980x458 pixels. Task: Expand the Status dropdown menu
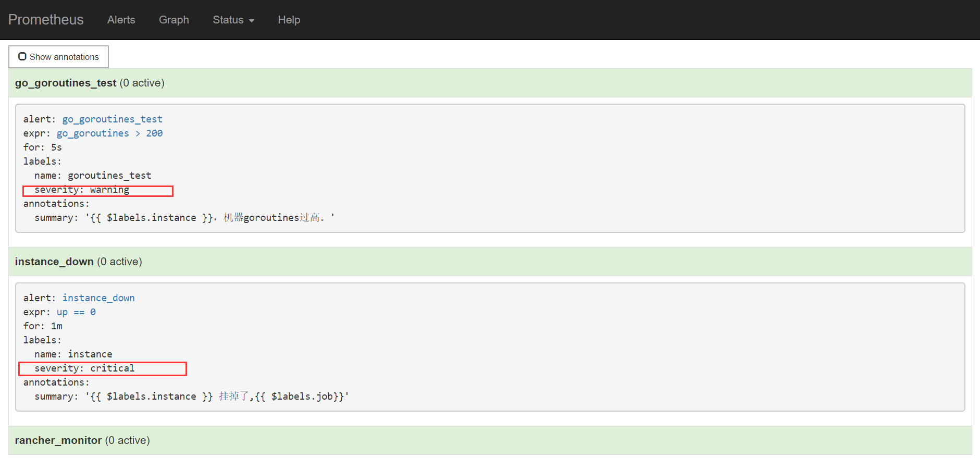tap(233, 20)
